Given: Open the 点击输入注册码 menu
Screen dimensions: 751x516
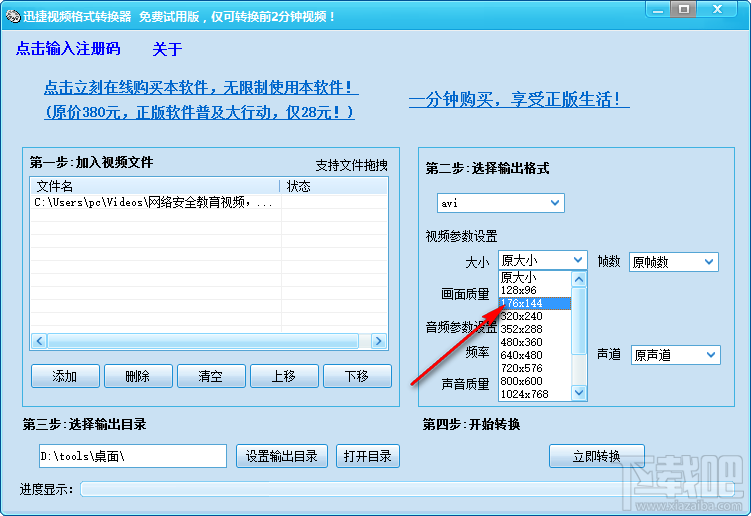Looking at the screenshot, I should tap(68, 49).
